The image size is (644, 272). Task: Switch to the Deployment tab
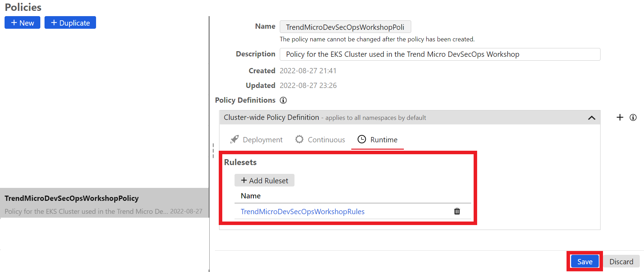pos(256,140)
